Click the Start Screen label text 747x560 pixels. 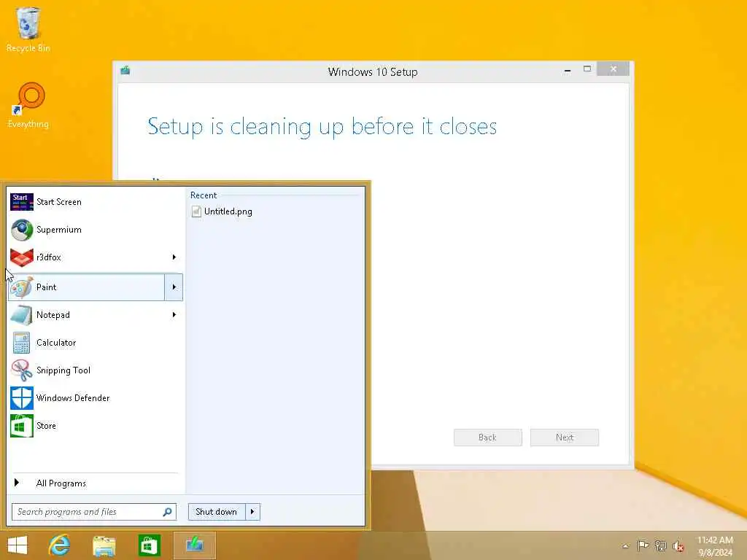[x=59, y=202]
